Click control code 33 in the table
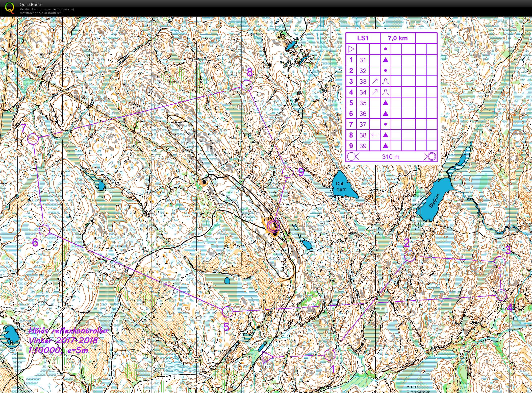This screenshot has width=532, height=393. [x=363, y=82]
